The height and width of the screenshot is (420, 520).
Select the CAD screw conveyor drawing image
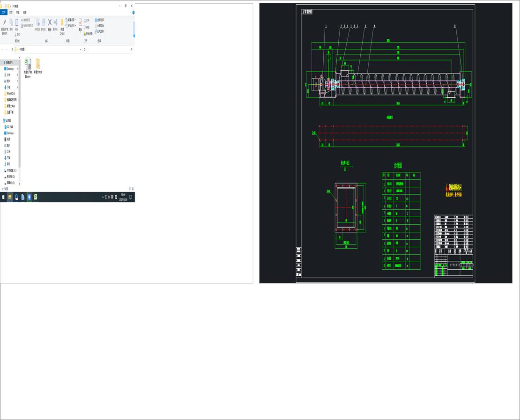click(x=386, y=143)
